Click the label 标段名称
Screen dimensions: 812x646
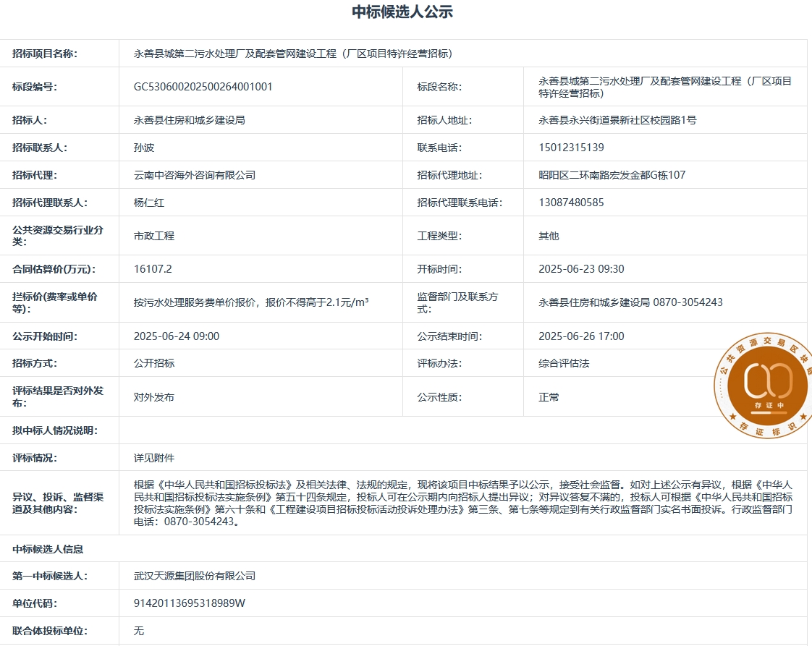440,86
